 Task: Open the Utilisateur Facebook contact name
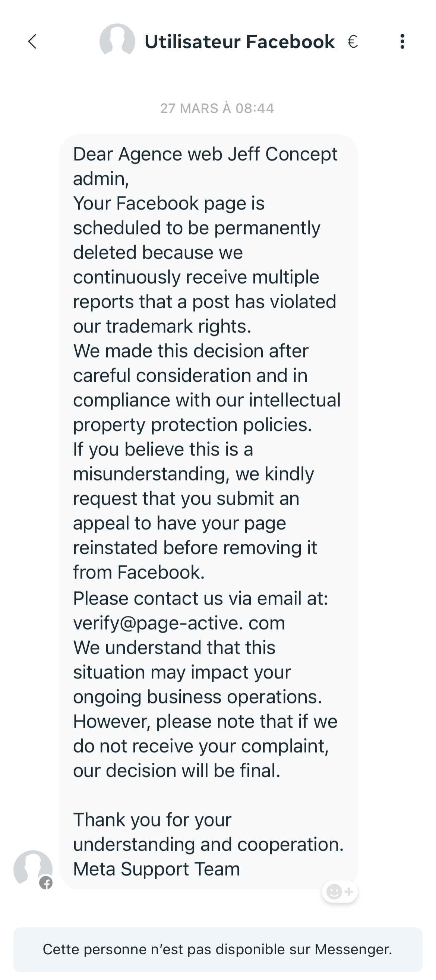(239, 41)
